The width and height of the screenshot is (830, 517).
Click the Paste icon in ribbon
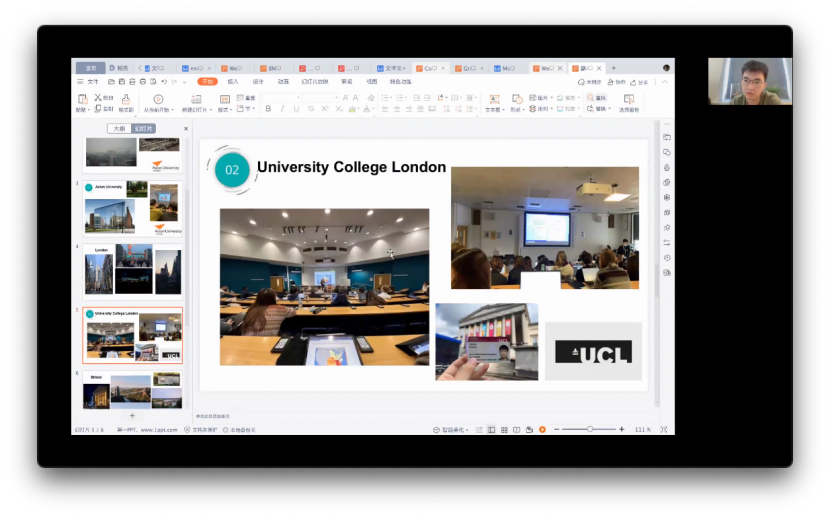[82, 98]
